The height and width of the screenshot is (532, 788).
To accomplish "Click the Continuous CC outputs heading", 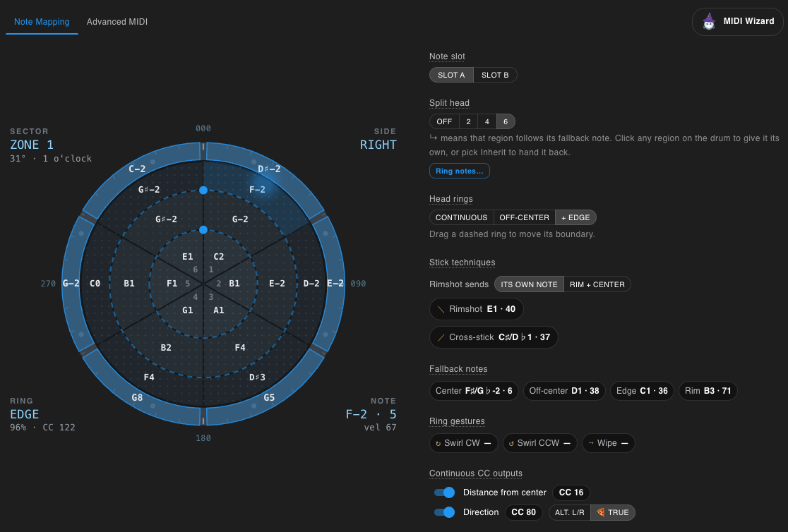I will 476,473.
